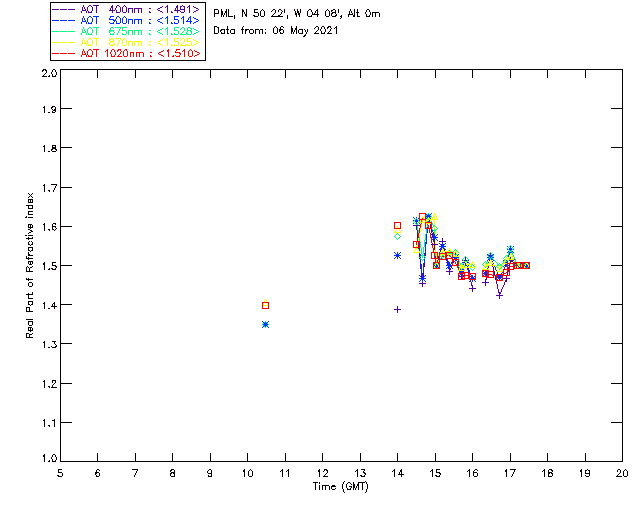The image size is (640, 512).
Task: Click the AOT 870nm legend entry
Action: pyautogui.click(x=126, y=42)
